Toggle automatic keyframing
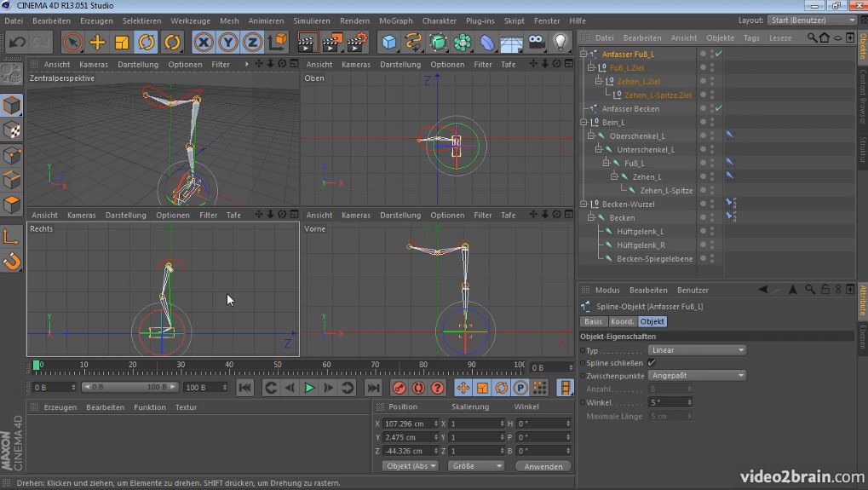This screenshot has width=868, height=490. 418,388
